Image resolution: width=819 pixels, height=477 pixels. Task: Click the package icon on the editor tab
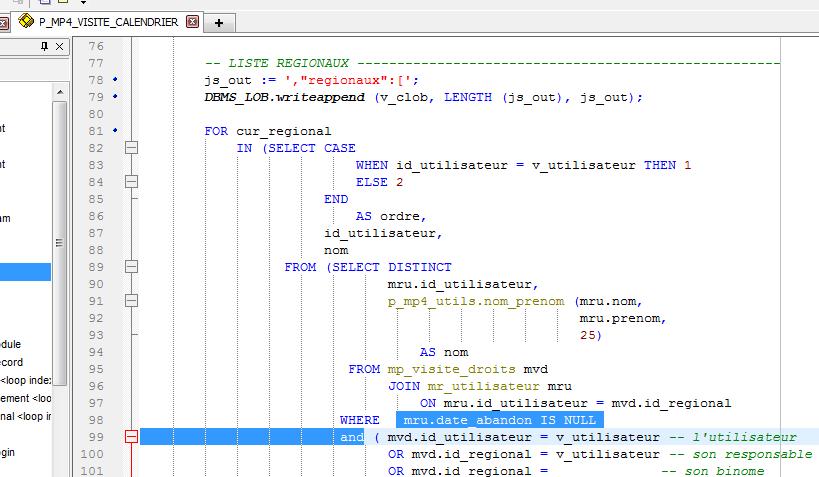(26, 21)
